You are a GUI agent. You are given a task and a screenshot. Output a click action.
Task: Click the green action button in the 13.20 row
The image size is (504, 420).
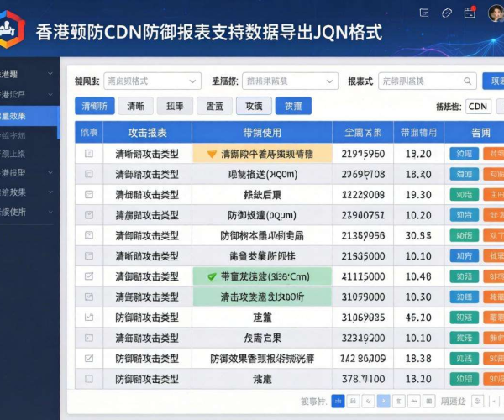[465, 379]
